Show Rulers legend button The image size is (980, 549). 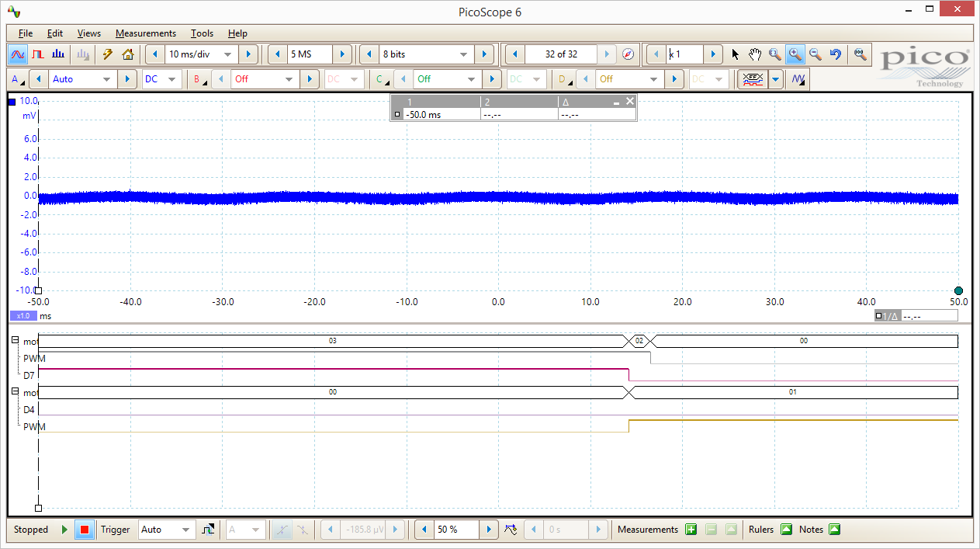[786, 530]
